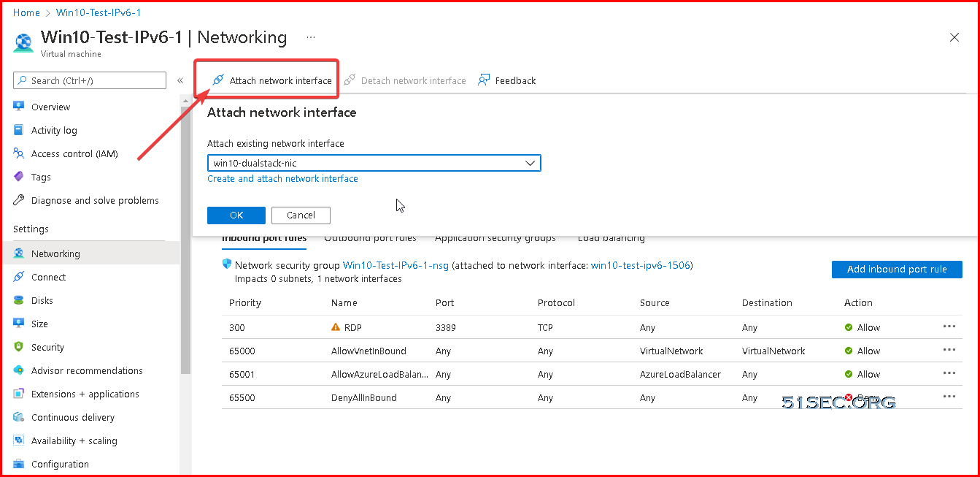Click the Activity log icon

click(19, 130)
